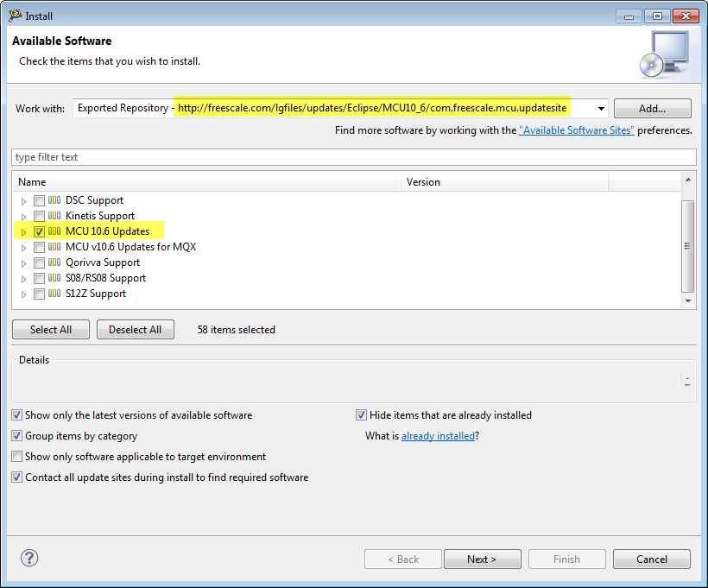Expand the DSC Support tree node

pos(23,201)
